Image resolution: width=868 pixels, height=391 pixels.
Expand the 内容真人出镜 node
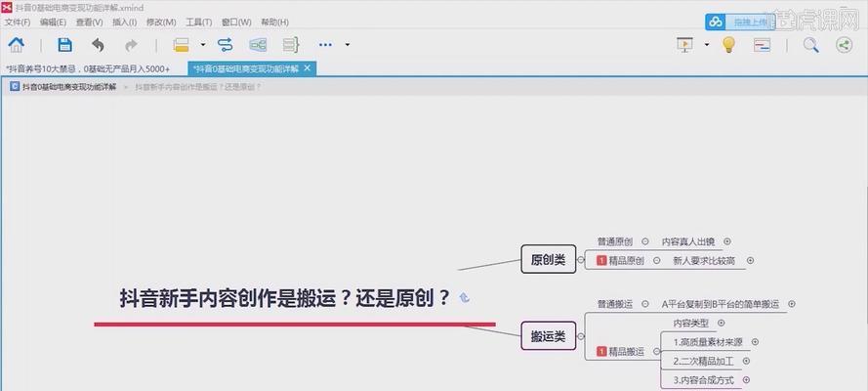727,241
